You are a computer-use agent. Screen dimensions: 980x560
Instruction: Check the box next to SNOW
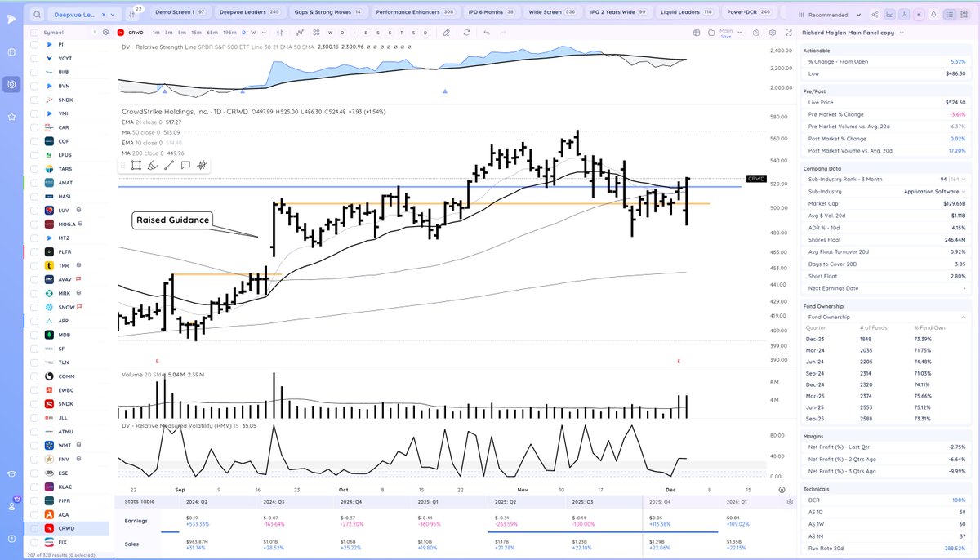pyautogui.click(x=34, y=307)
